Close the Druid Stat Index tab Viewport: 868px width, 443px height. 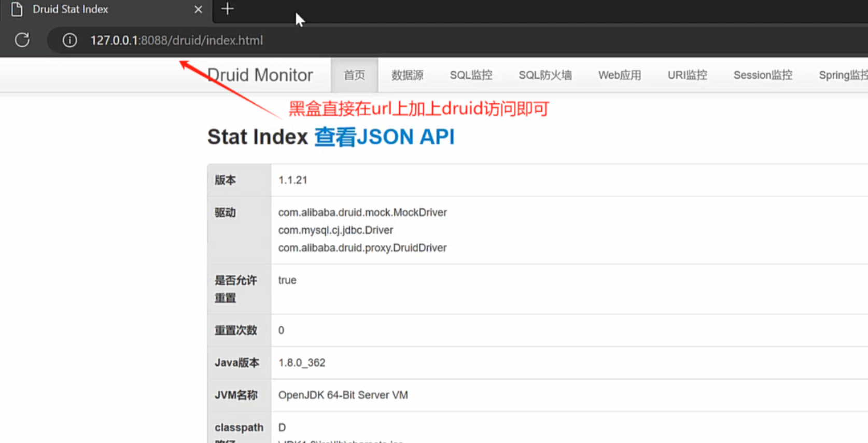click(198, 9)
